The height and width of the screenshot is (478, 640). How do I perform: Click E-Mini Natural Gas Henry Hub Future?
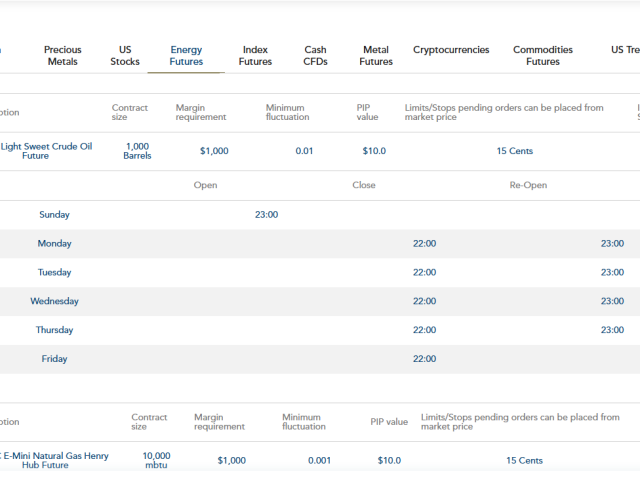(x=56, y=460)
